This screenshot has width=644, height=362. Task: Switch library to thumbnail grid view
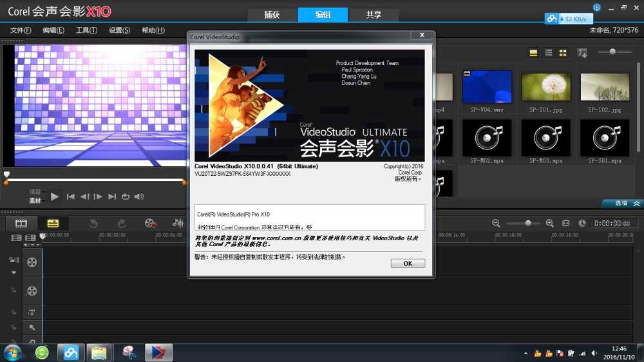[x=563, y=53]
